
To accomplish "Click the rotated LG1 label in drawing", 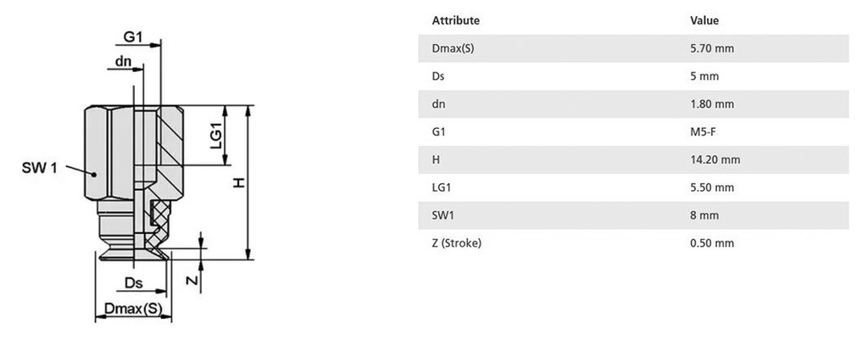I will (215, 136).
